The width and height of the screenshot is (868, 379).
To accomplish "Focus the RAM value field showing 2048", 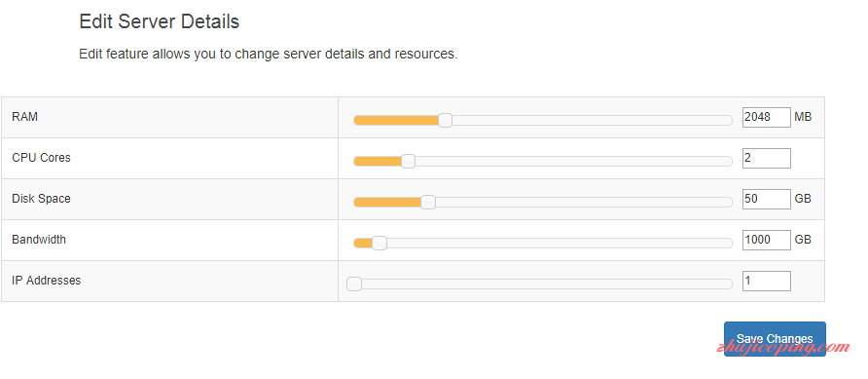I will 766,117.
